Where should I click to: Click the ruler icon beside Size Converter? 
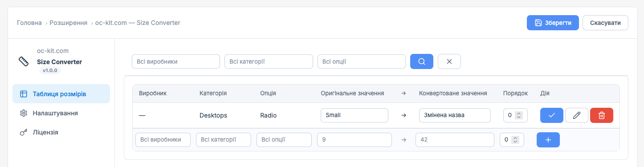click(24, 61)
